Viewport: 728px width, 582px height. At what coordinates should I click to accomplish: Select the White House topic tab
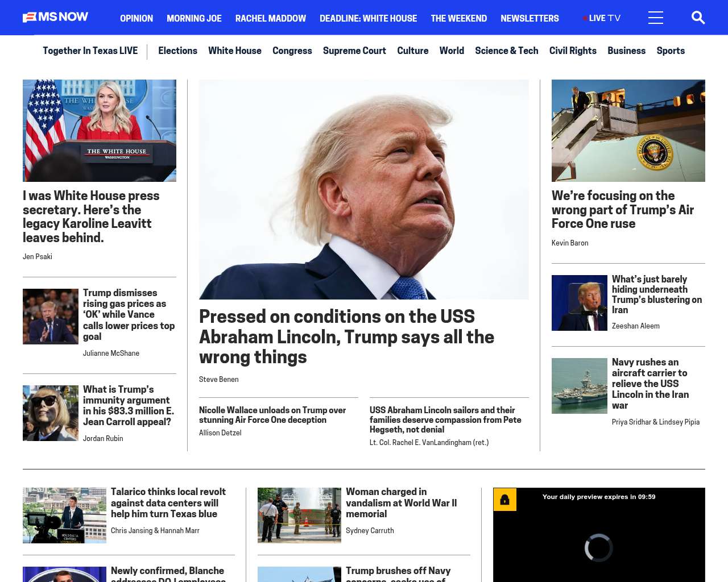coord(235,51)
